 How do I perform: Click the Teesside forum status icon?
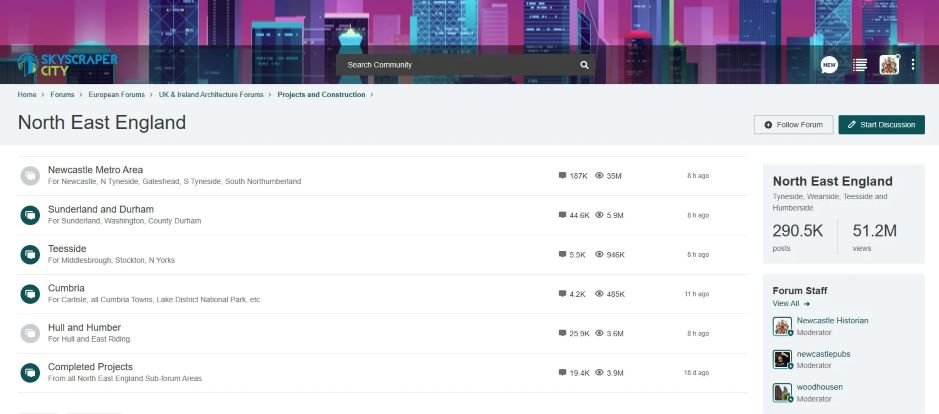30,254
